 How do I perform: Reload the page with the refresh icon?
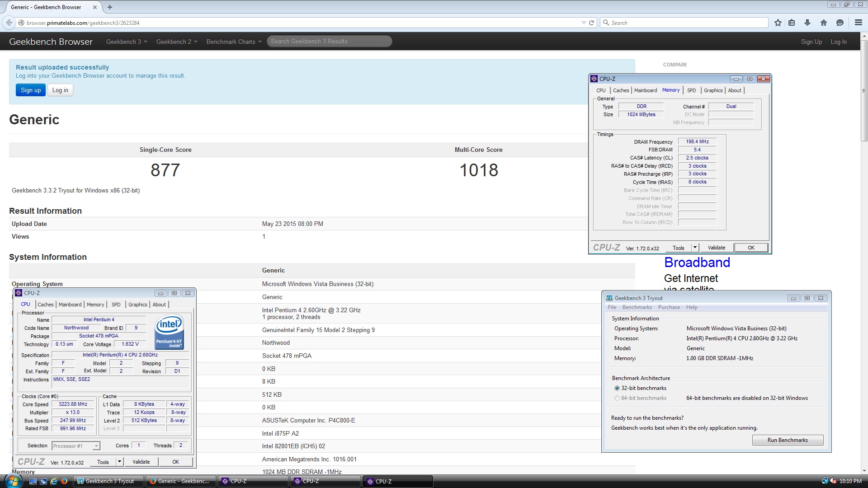[591, 23]
